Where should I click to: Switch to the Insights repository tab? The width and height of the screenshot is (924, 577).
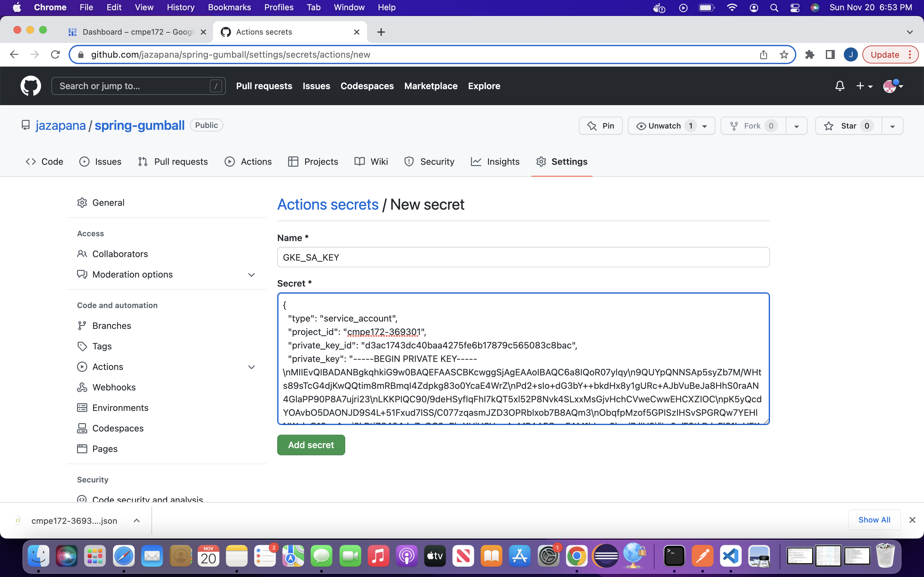pyautogui.click(x=495, y=162)
